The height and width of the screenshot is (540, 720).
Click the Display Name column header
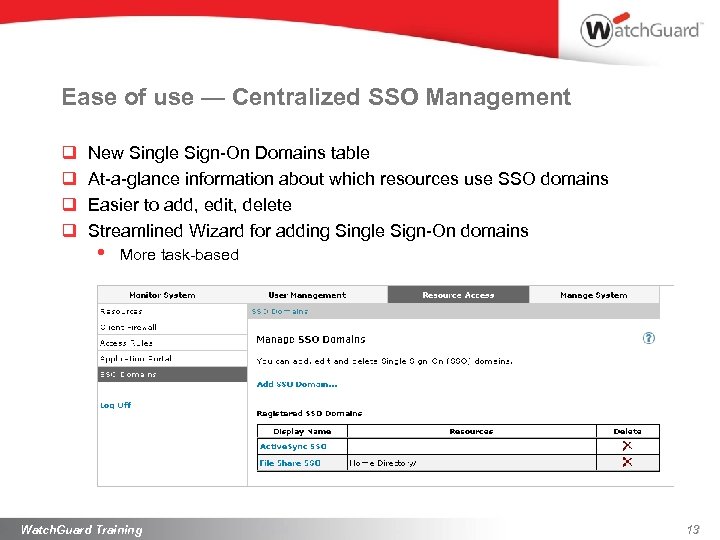(x=302, y=431)
